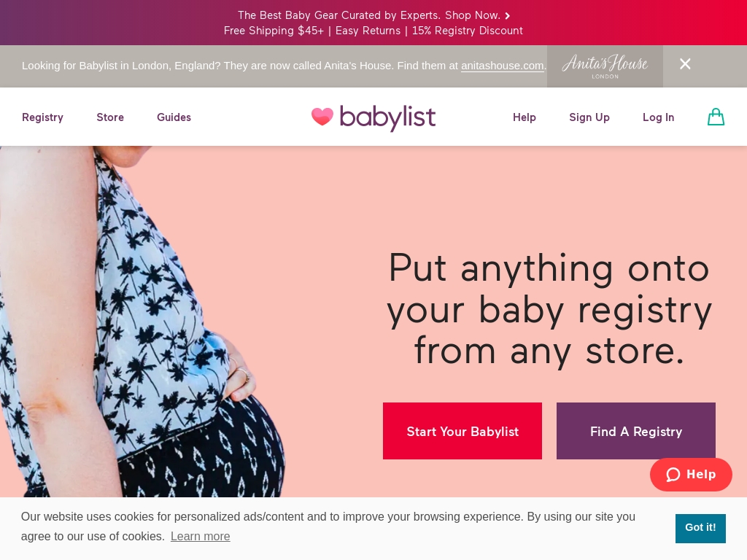
Task: Click the chevron arrow next to Shop Now
Action: pyautogui.click(x=507, y=15)
